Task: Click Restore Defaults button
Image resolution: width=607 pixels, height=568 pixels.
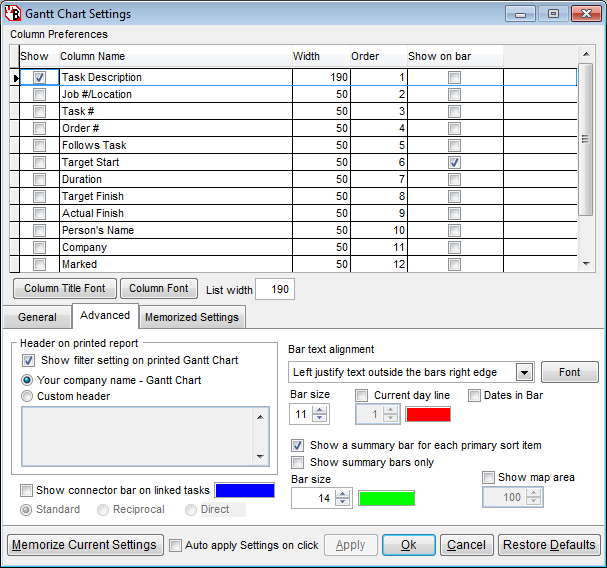Action: [549, 545]
